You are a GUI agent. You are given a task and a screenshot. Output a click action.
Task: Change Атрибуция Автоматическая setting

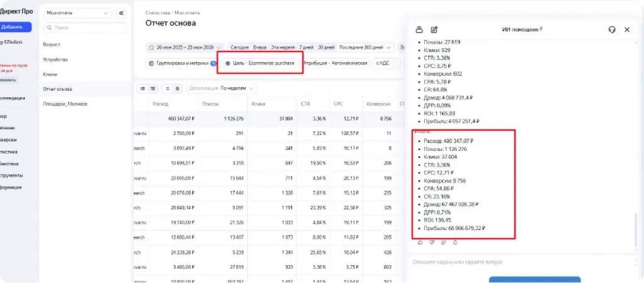(335, 64)
